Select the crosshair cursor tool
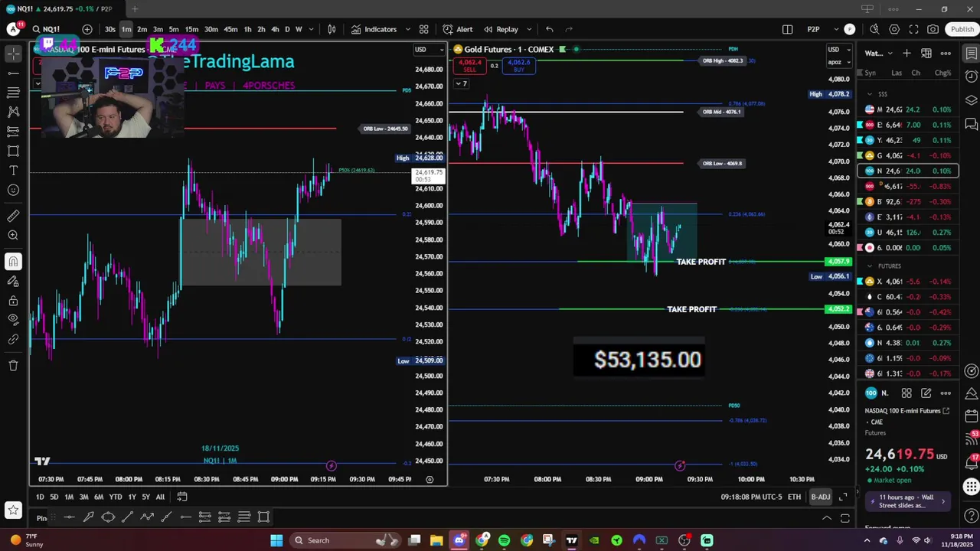The height and width of the screenshot is (551, 980). 13,54
